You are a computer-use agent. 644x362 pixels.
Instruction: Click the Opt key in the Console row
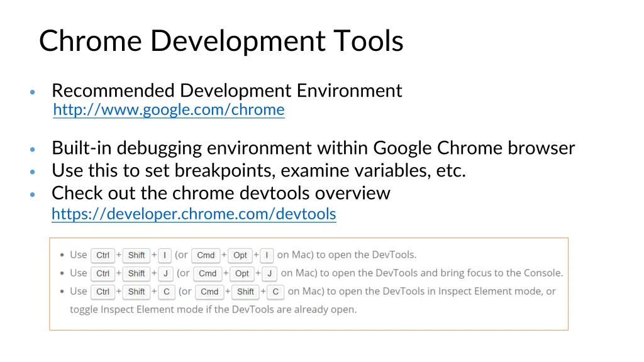coord(242,273)
